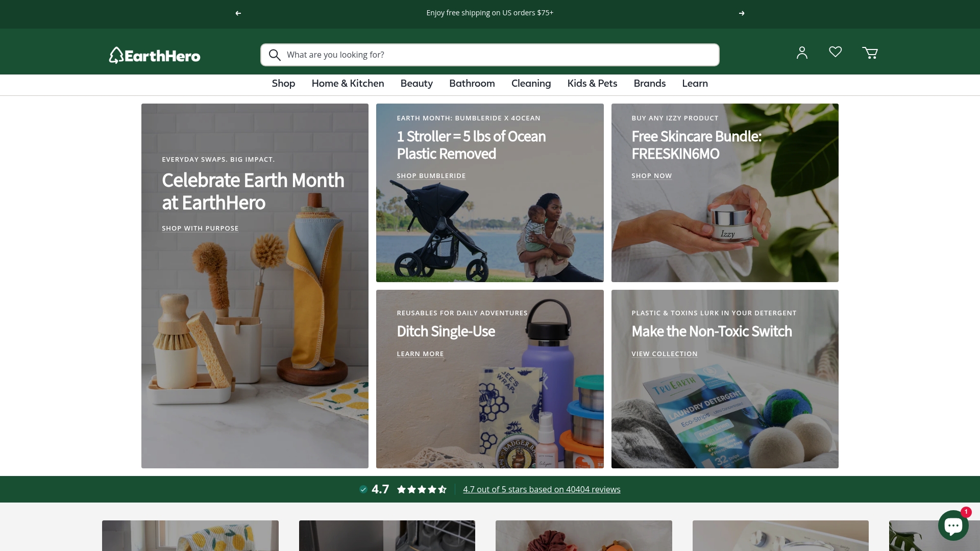Open the Kids & Pets menu
The height and width of the screenshot is (551, 980).
(x=592, y=84)
